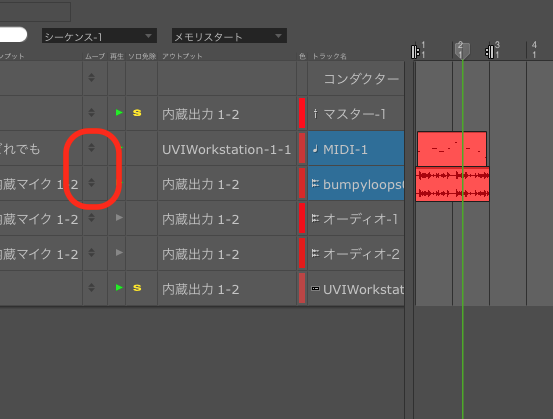Open the メモリスタート dropdown

pyautogui.click(x=229, y=36)
